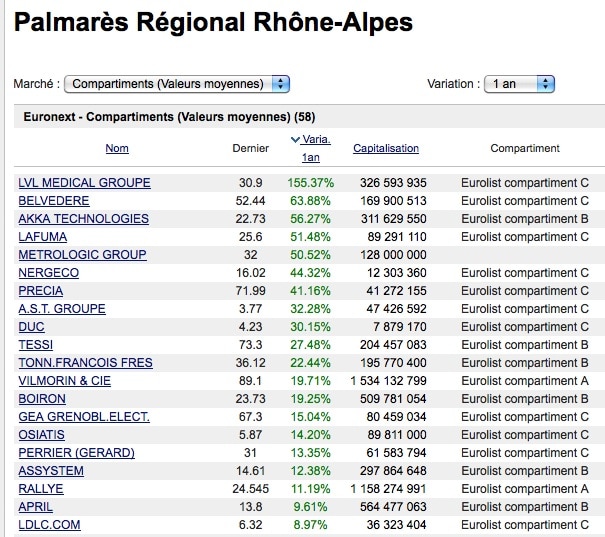Open TONN.FRANCOIS FRES stock link
This screenshot has height=537, width=605.
click(85, 363)
